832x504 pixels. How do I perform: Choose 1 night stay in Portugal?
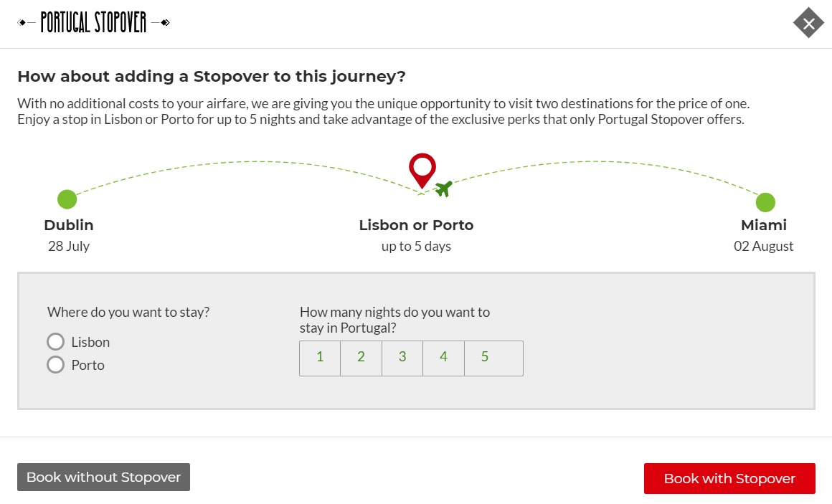(x=320, y=357)
